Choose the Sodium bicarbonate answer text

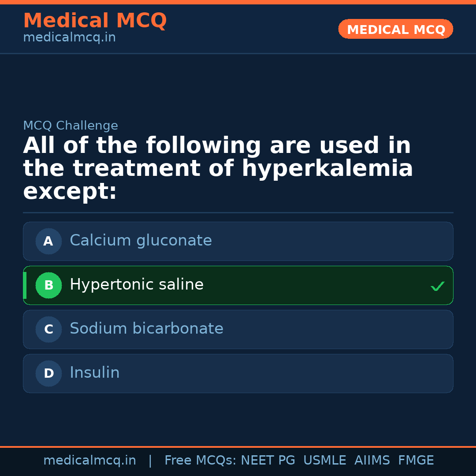pyautogui.click(x=146, y=329)
